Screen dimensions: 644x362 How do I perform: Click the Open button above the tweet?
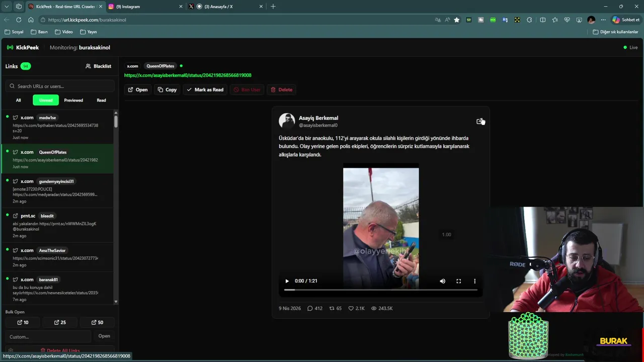[137, 89]
